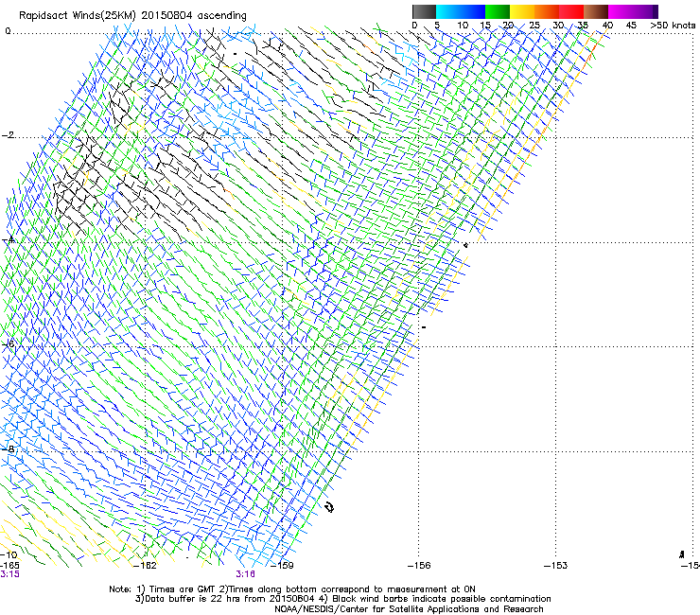Click the gray 0–5 knots color segment

pyautogui.click(x=424, y=11)
